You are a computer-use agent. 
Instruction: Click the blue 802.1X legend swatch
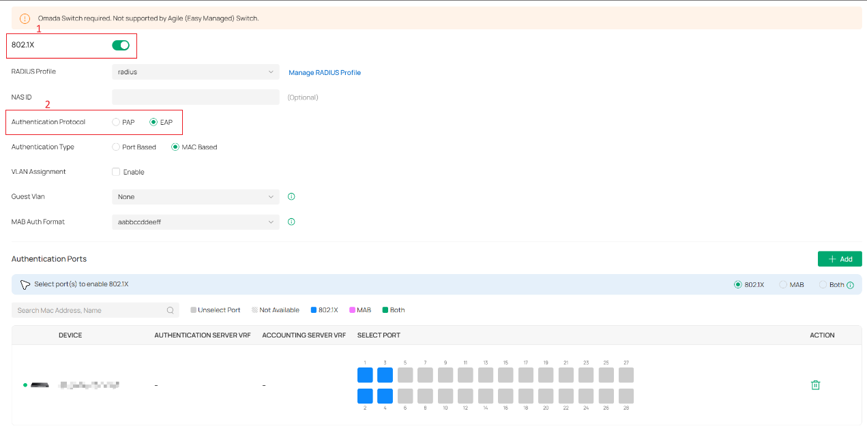coord(314,310)
